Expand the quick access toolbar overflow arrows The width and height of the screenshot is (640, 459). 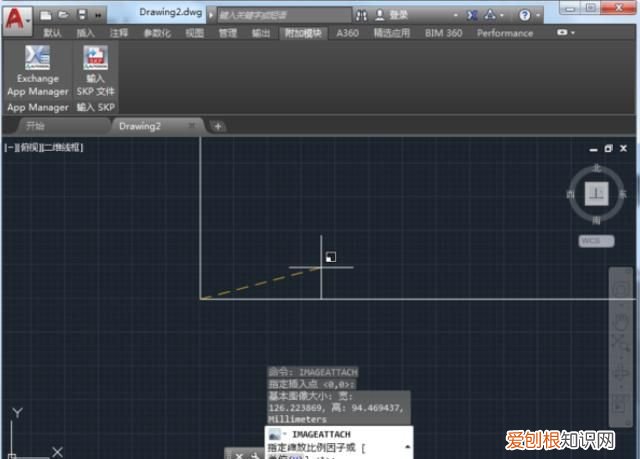point(98,16)
